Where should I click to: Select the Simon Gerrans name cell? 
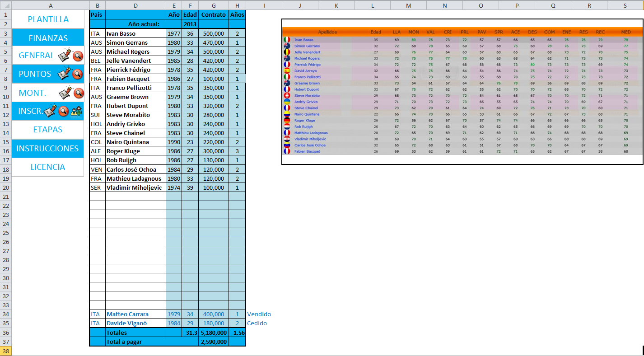135,42
